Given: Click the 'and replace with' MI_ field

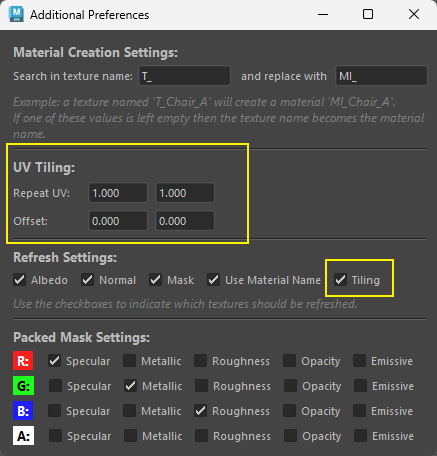Looking at the screenshot, I should (381, 76).
